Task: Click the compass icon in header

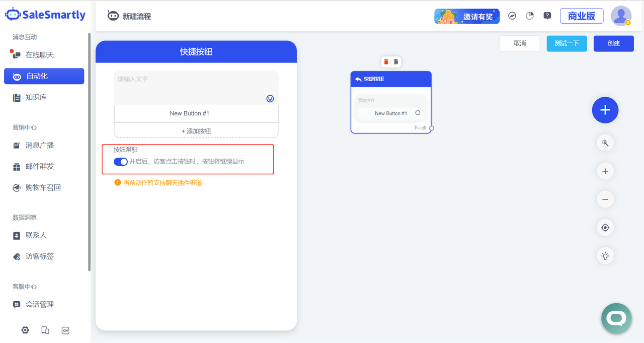Action: (512, 16)
